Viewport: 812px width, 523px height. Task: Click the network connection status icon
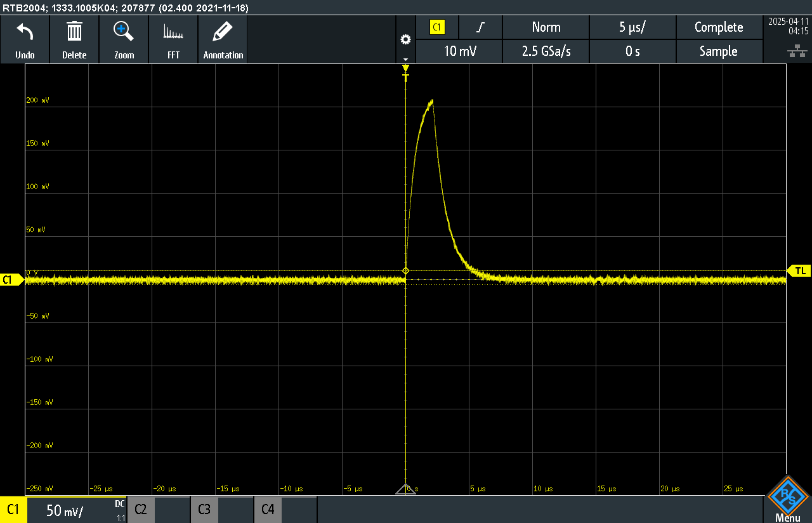(x=793, y=51)
